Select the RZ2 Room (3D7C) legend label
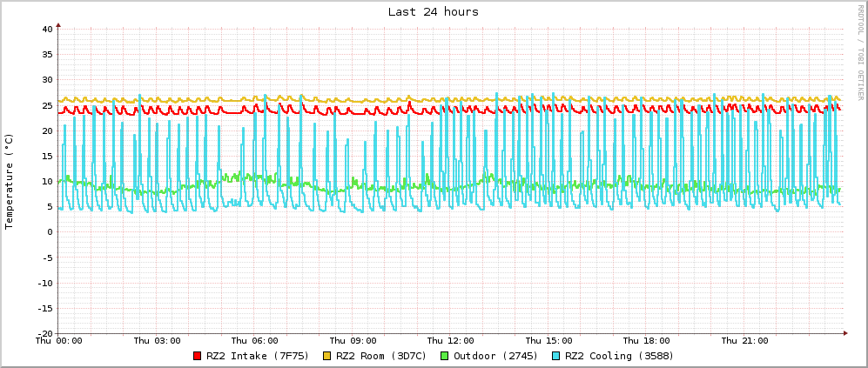Image resolution: width=868 pixels, height=368 pixels. click(x=381, y=356)
